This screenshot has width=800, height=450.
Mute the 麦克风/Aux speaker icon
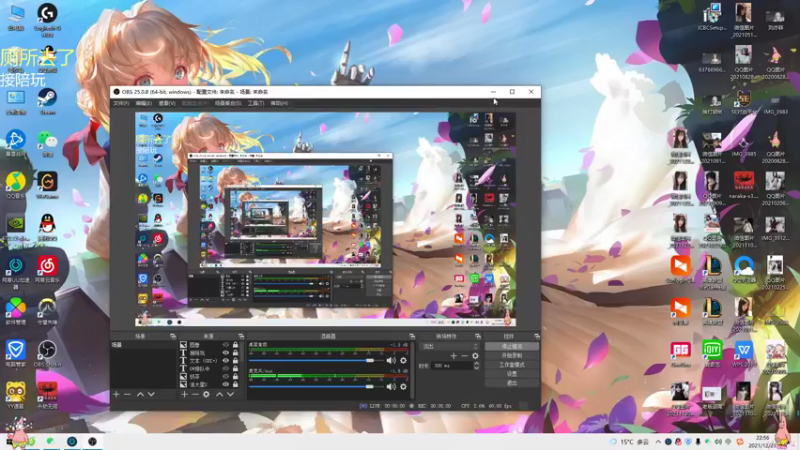coord(391,387)
